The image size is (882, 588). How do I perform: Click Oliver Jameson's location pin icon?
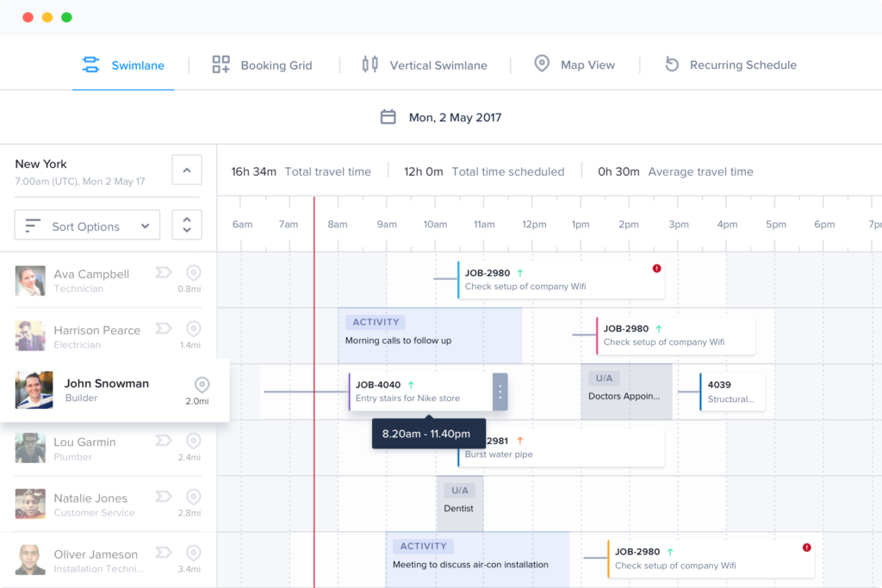coord(194,553)
